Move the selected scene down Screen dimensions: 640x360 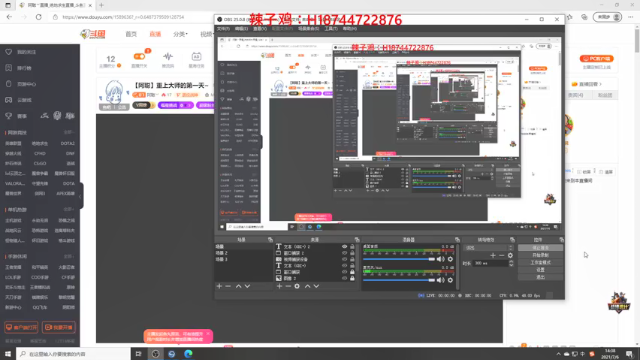pyautogui.click(x=247, y=287)
